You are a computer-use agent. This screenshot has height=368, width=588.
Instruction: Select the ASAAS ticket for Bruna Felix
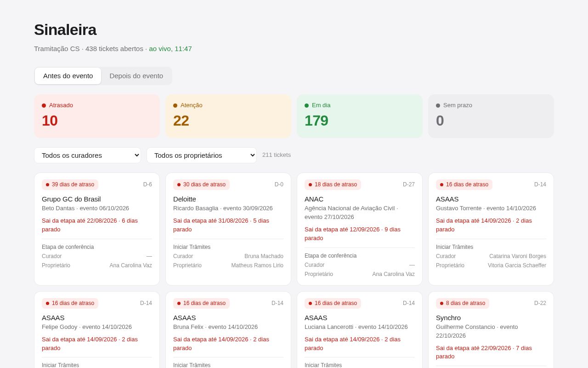(228, 330)
